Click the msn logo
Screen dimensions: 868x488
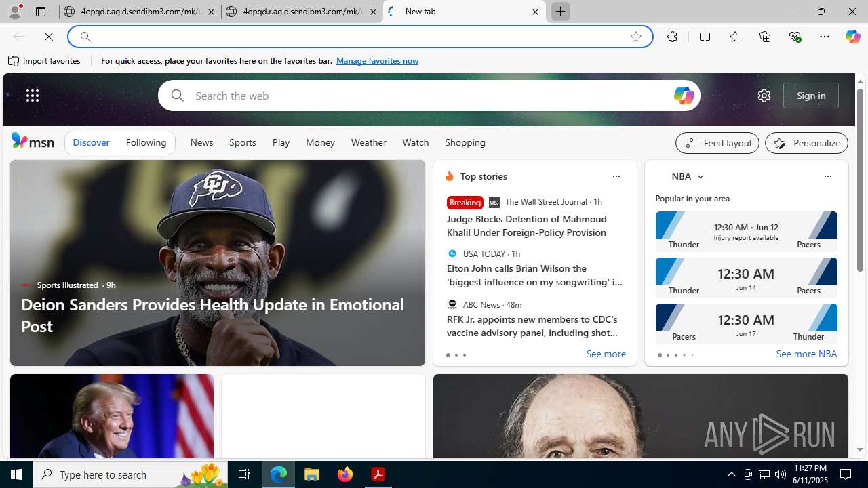[x=33, y=141]
